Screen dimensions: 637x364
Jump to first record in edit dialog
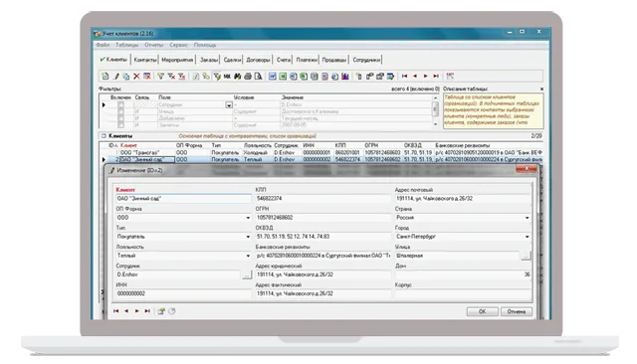[x=115, y=311]
